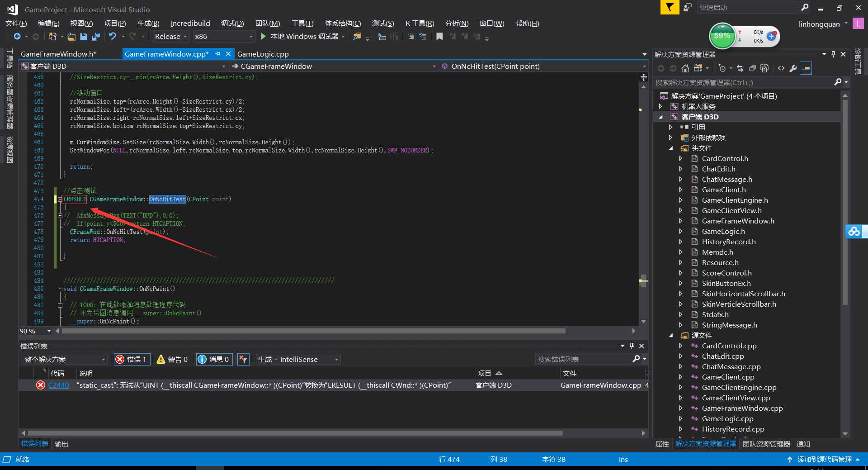This screenshot has height=470, width=868.
Task: Open the 客户端 D3D project scope dropdown
Action: (x=123, y=66)
